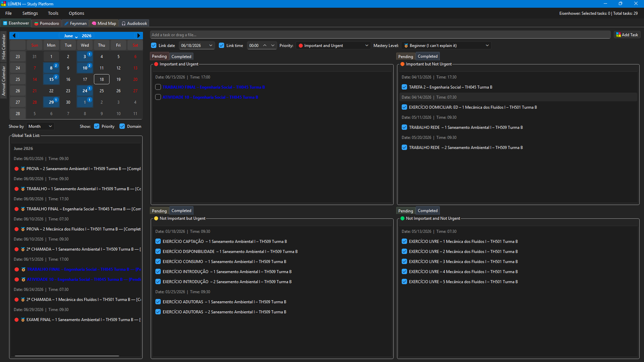This screenshot has height=362, width=644.
Task: Click Hide Calendar side button
Action: (x=4, y=47)
